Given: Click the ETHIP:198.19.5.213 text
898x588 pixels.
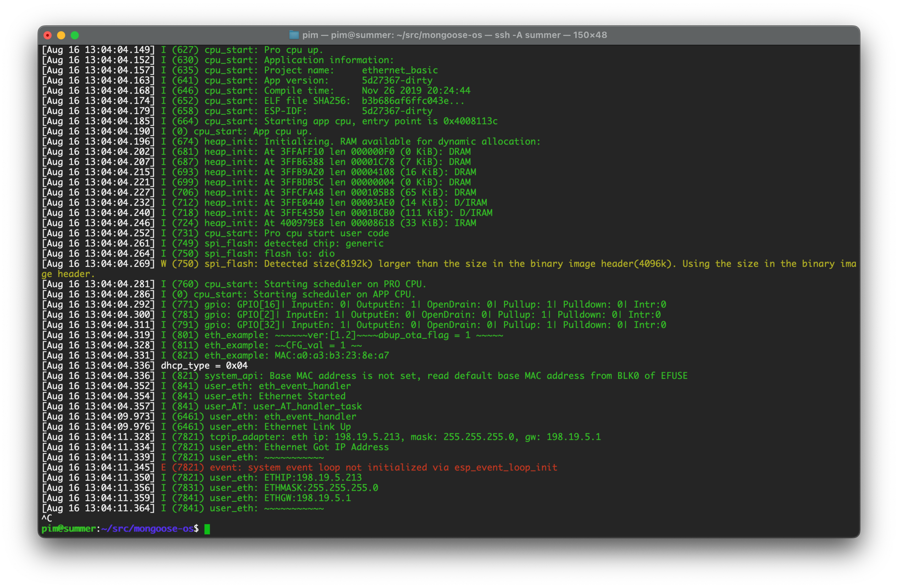Looking at the screenshot, I should [x=313, y=478].
